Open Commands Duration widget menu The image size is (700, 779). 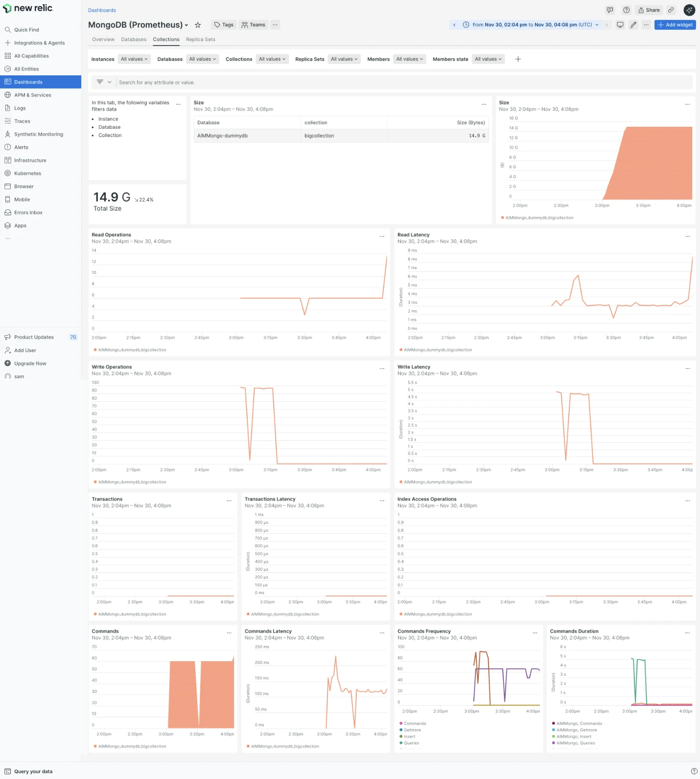[687, 633]
